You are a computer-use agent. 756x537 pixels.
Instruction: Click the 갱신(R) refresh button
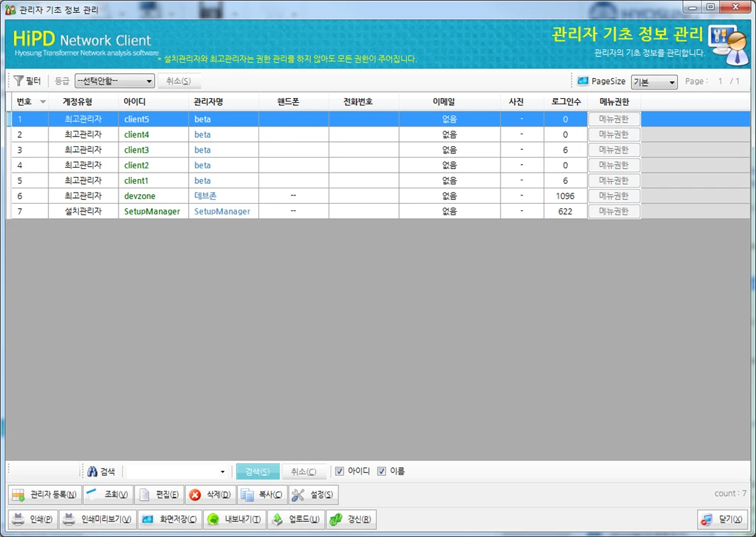click(x=351, y=519)
